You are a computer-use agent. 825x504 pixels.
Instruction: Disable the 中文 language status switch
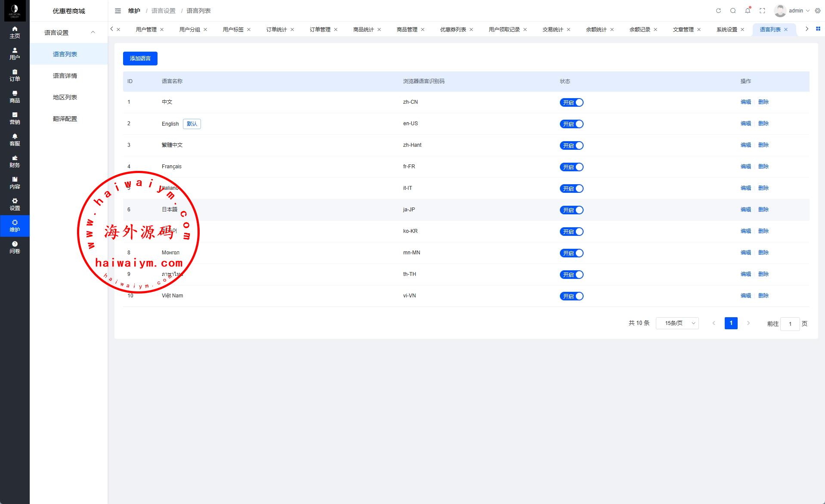tap(572, 102)
